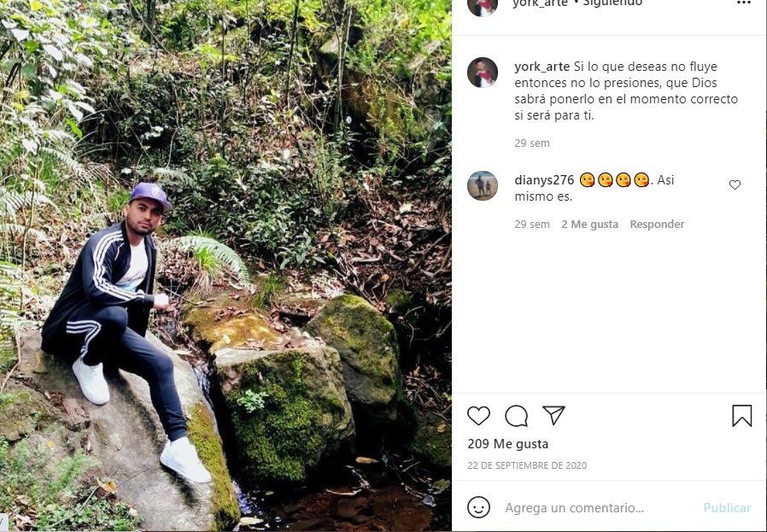This screenshot has width=767, height=532.
Task: Open the emoji picker smiley icon
Action: [x=479, y=507]
